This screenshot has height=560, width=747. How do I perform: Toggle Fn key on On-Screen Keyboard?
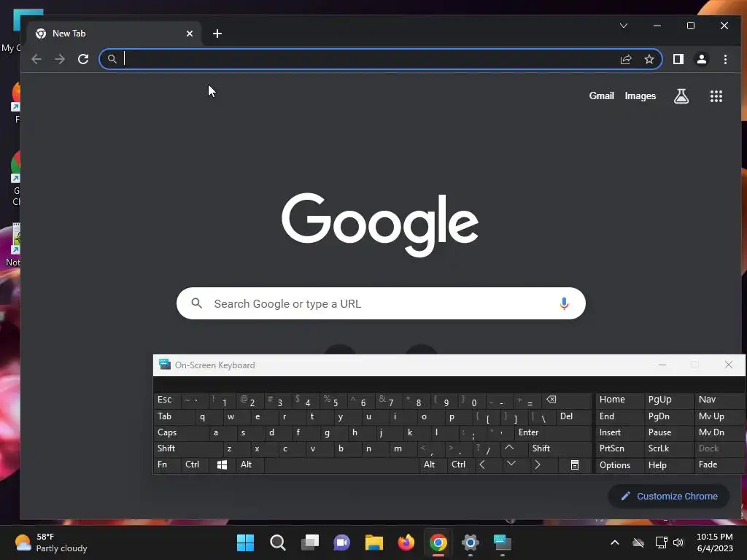click(167, 464)
